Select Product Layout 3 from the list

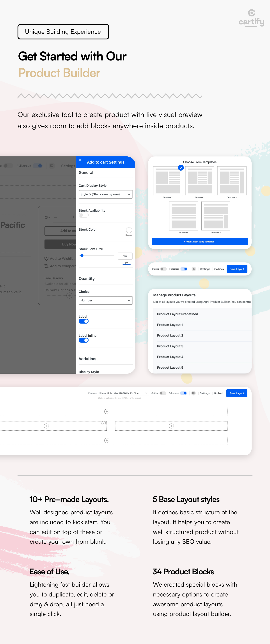click(170, 346)
